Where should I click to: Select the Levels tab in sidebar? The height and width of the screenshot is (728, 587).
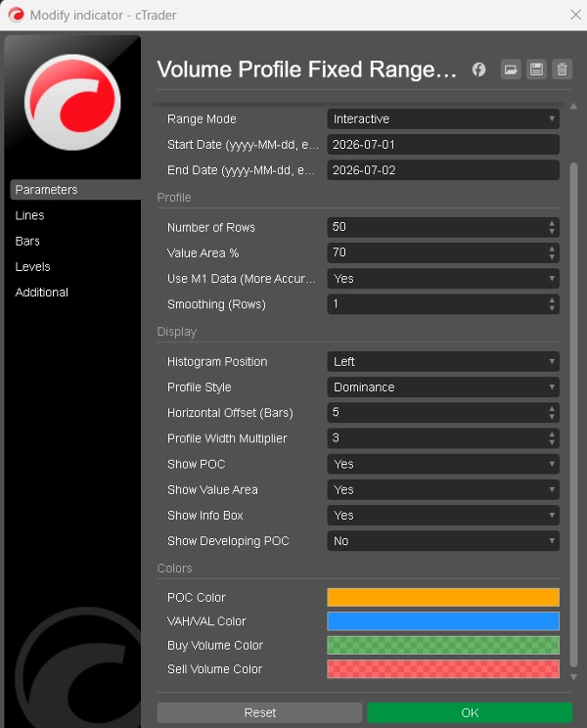pyautogui.click(x=32, y=266)
